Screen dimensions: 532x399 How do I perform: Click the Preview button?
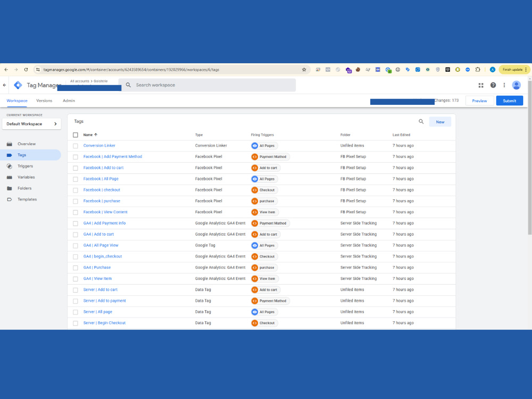point(479,101)
